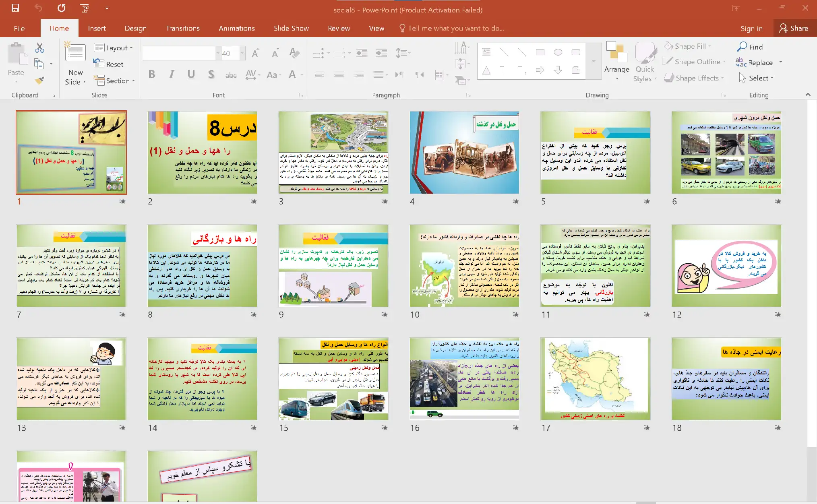The width and height of the screenshot is (817, 504).
Task: Select the Replace tool
Action: pyautogui.click(x=758, y=62)
